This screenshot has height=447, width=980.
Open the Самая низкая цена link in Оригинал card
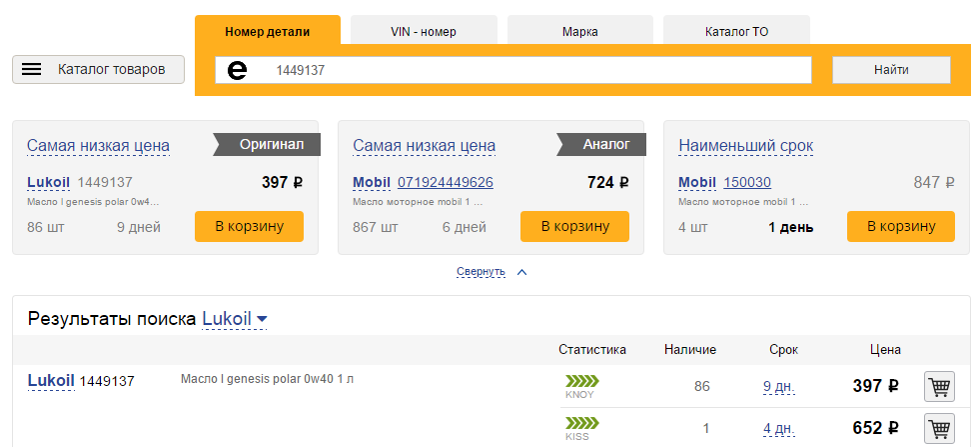[98, 146]
